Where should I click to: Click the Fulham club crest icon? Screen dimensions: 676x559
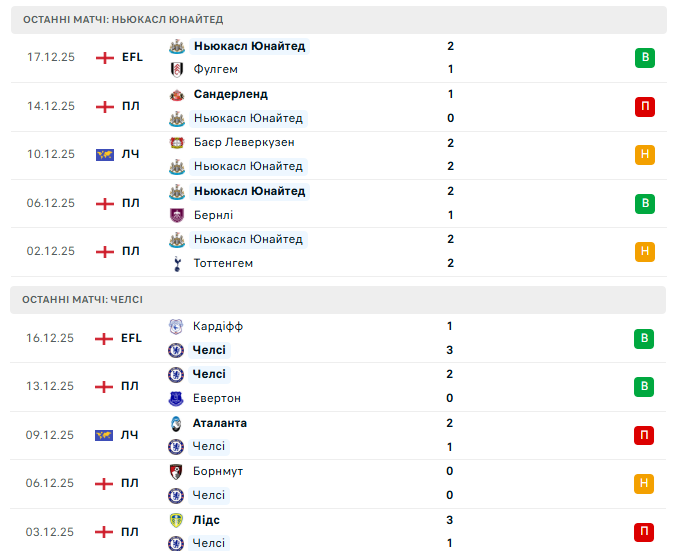coord(177,70)
